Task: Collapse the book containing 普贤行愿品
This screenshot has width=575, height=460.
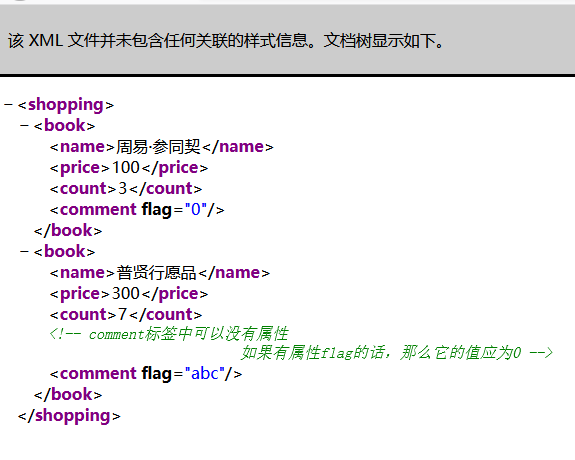Action: 25,252
